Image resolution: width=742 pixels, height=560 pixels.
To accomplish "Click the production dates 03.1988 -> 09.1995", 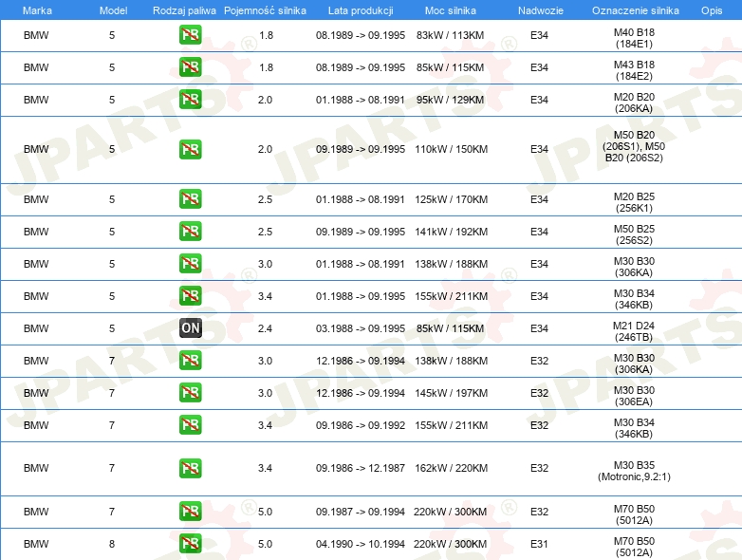I will pyautogui.click(x=361, y=328).
